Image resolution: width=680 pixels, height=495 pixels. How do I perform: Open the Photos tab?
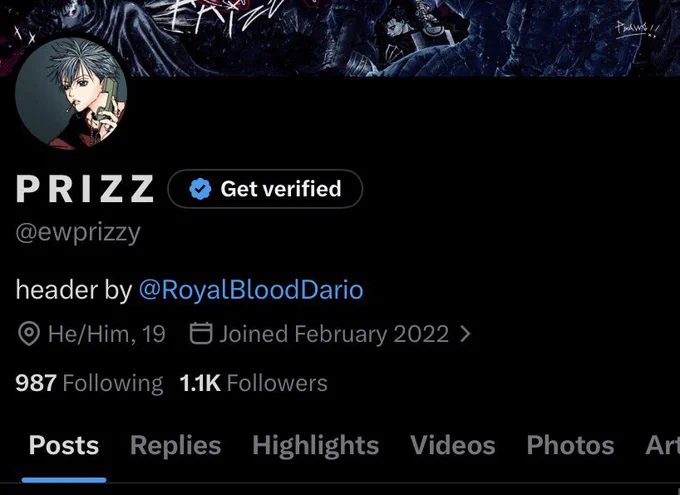[x=570, y=446]
